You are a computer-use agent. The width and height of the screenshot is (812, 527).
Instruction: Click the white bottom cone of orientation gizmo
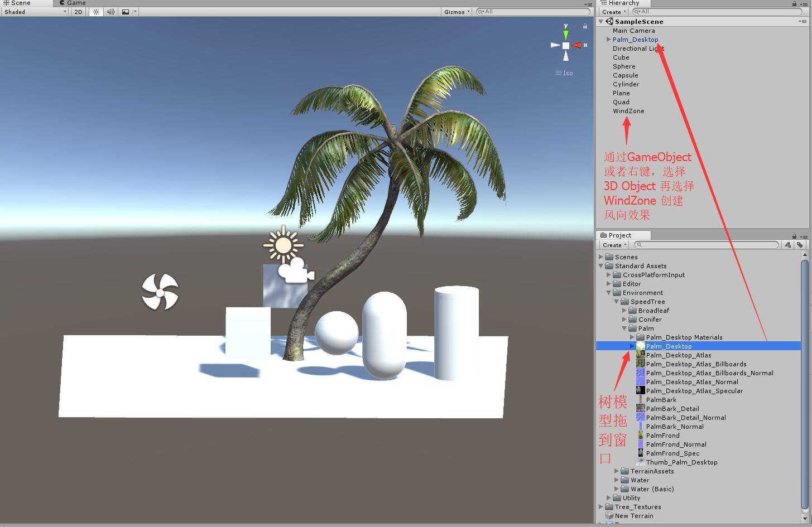tap(566, 56)
